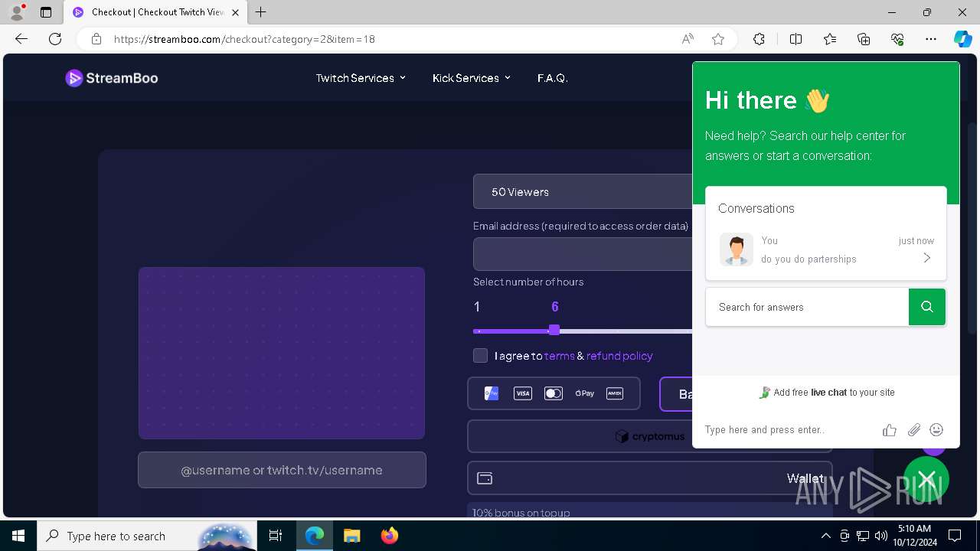Open the Kick Services menu
This screenshot has height=551, width=980.
tap(471, 78)
